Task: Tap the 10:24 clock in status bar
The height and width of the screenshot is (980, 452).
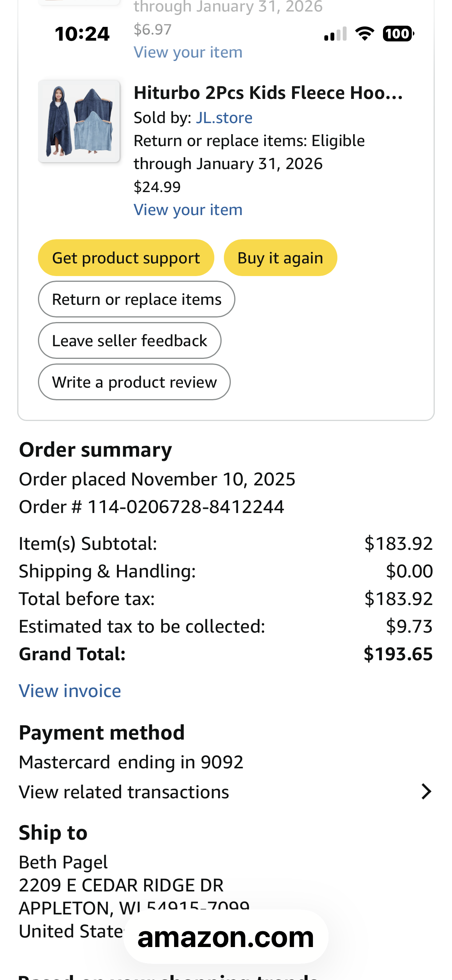Action: pyautogui.click(x=82, y=34)
